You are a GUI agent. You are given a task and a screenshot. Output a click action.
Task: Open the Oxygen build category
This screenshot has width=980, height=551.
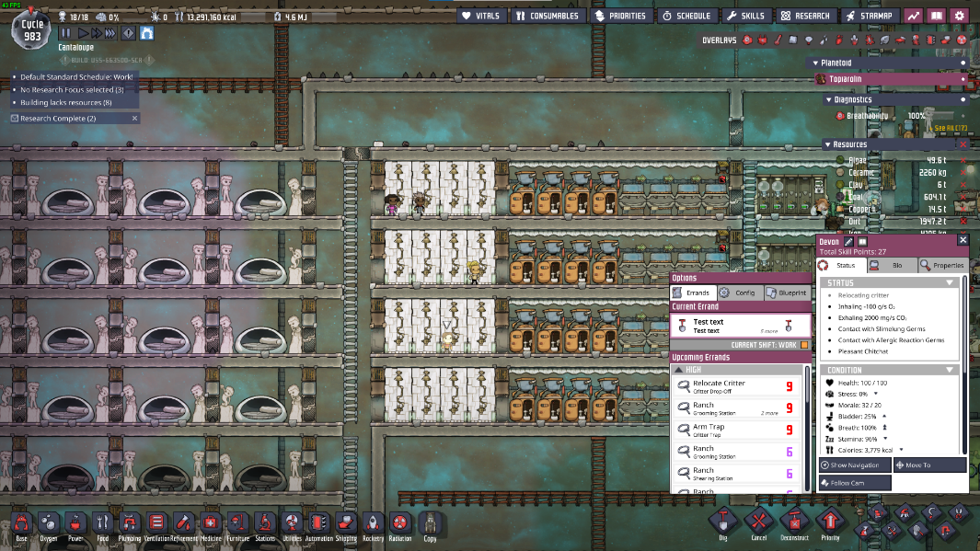[x=48, y=522]
